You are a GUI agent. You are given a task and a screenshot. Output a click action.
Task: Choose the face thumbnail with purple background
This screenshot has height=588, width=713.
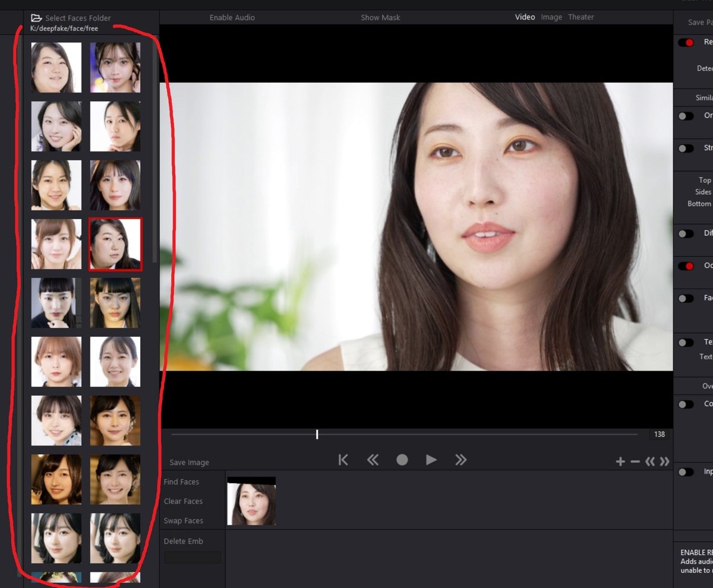point(115,67)
